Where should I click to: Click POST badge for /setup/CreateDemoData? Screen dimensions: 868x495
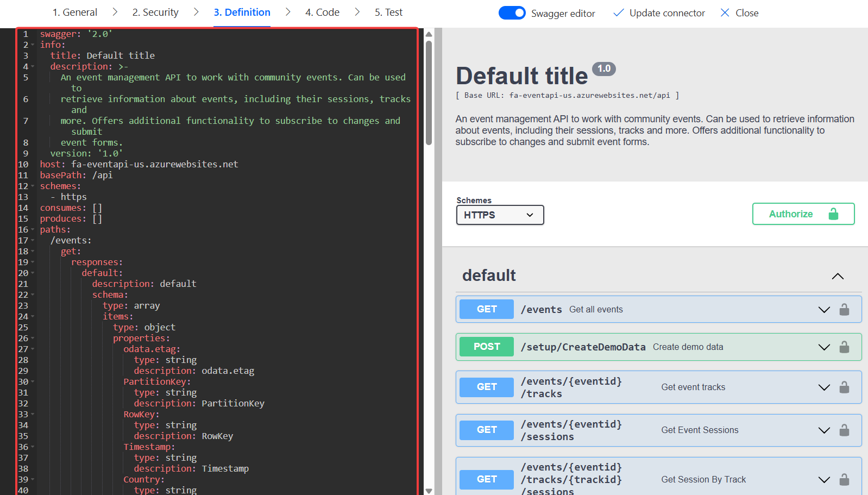pos(487,347)
